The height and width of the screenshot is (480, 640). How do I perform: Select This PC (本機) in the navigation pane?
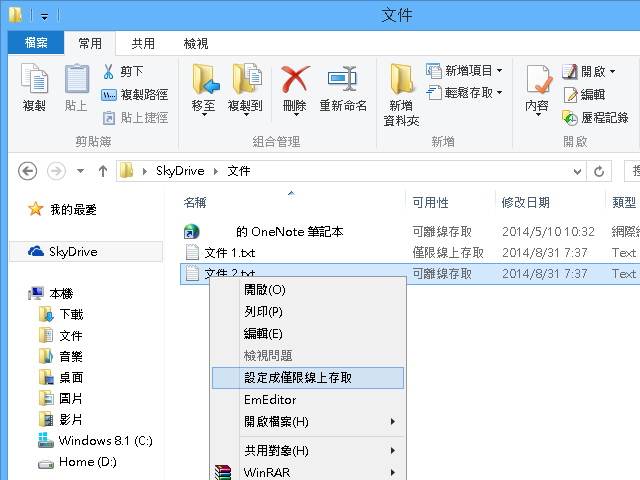(51, 293)
